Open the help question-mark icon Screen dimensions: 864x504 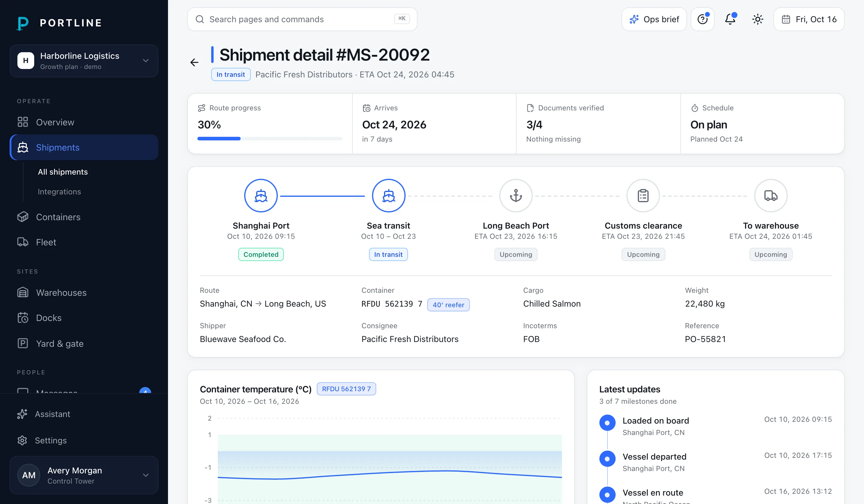[703, 19]
